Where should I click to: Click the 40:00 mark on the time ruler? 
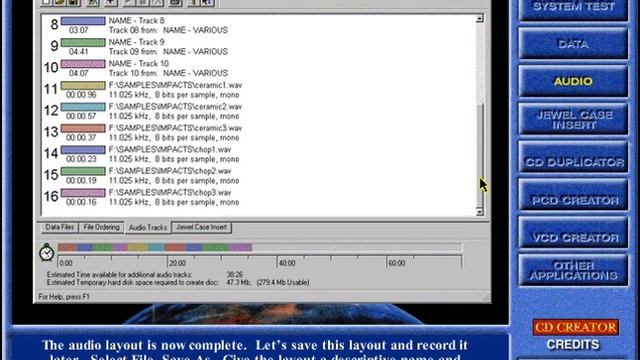click(287, 263)
